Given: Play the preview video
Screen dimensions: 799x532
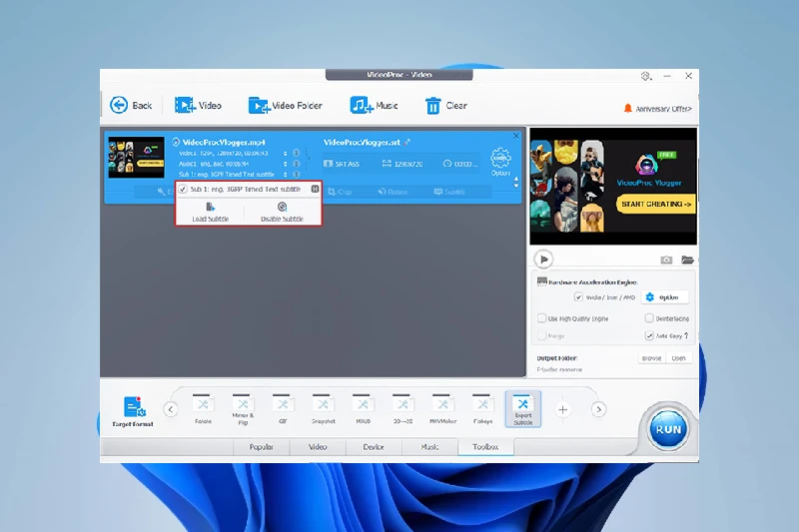Looking at the screenshot, I should coord(543,260).
